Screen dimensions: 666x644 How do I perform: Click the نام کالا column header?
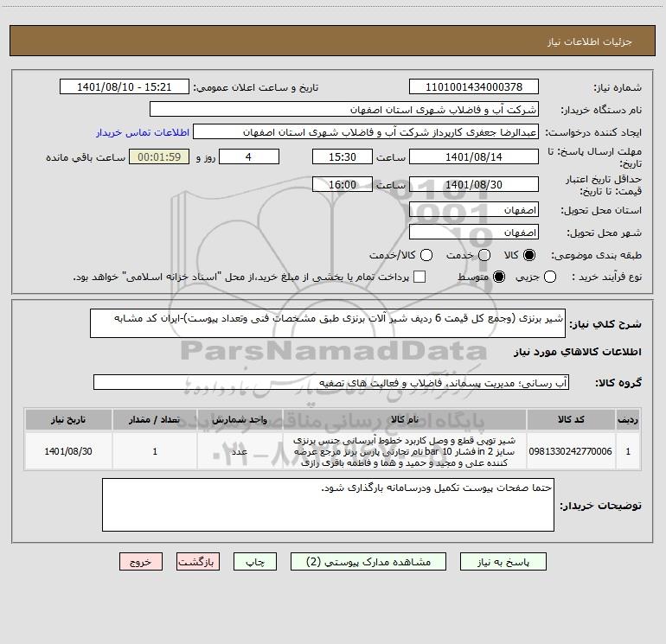(x=405, y=419)
